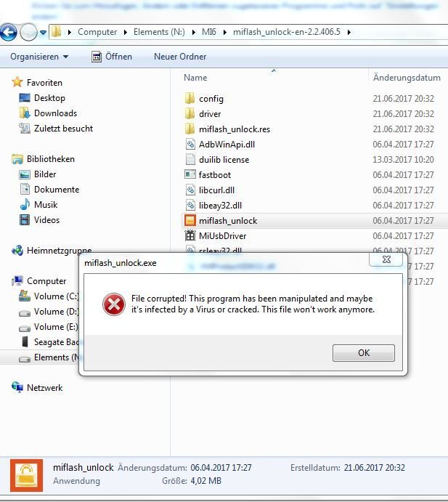Click Neuer Ordner in the toolbar

coord(180,57)
